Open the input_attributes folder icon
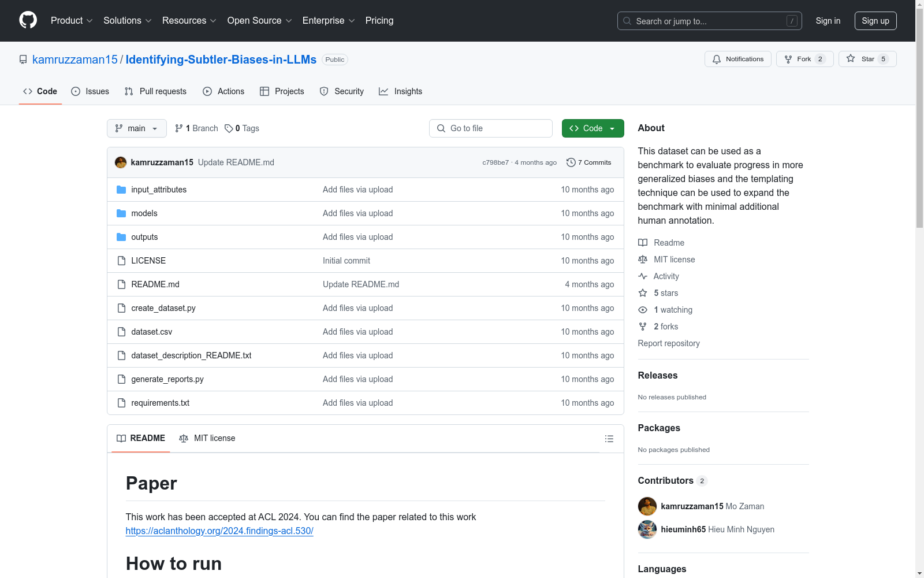Viewport: 924px width, 578px height. point(121,190)
